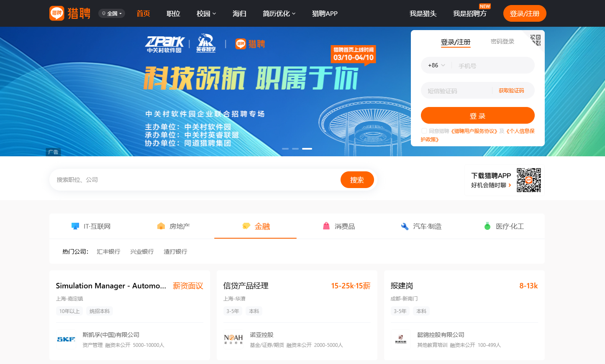Click the NEW badge on 我是招聘方
605x364 pixels.
[485, 6]
